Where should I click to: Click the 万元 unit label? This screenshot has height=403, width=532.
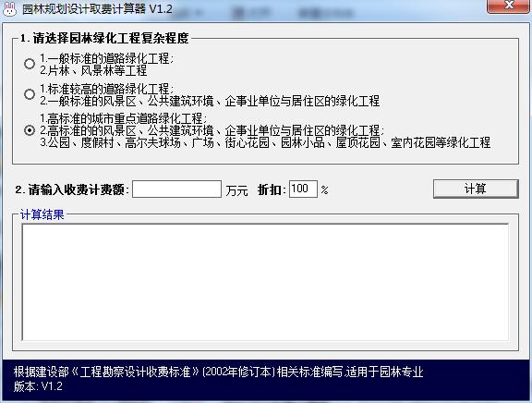pos(236,190)
